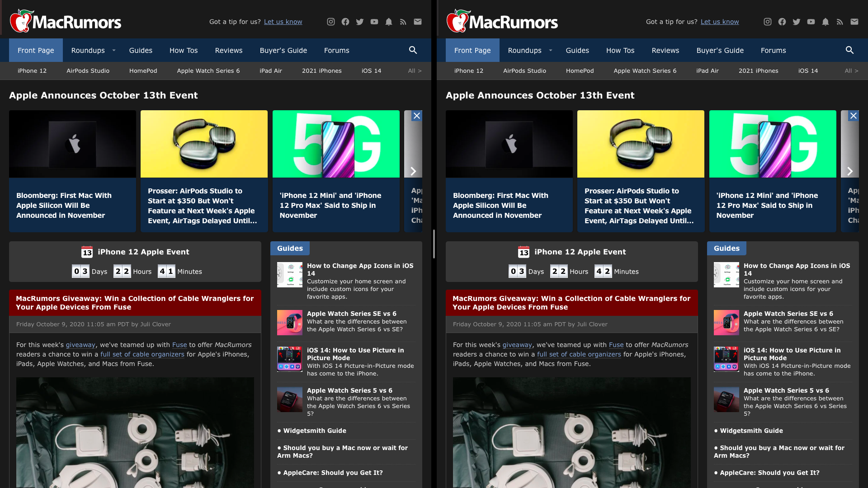This screenshot has width=868, height=488.
Task: Open Facebook icon in right window header
Action: (x=782, y=22)
